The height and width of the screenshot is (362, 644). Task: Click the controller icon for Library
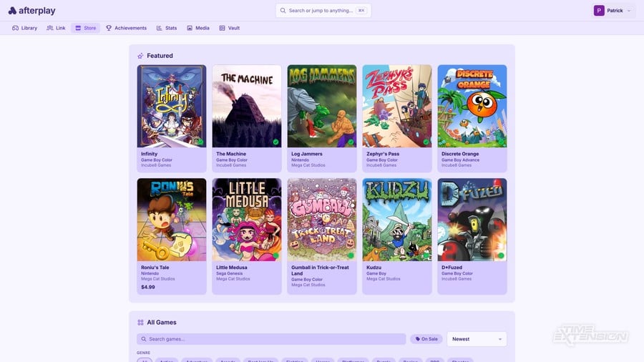coord(15,28)
